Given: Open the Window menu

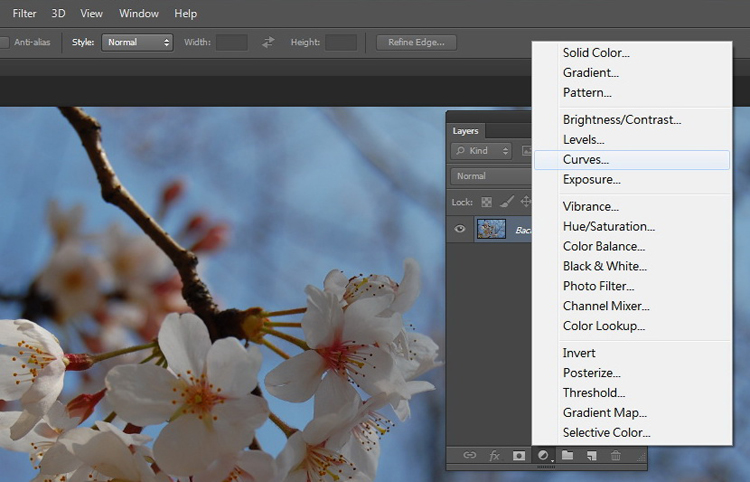Looking at the screenshot, I should pos(139,13).
